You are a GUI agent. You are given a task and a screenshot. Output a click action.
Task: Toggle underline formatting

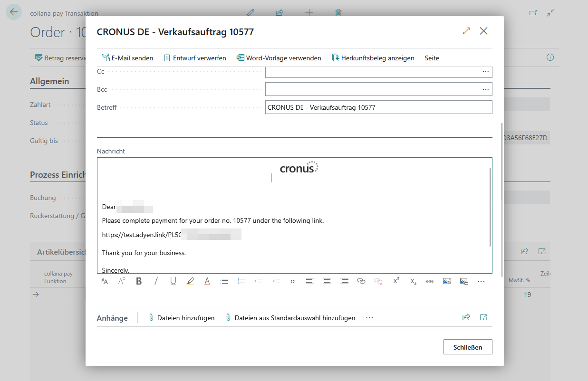coord(173,281)
